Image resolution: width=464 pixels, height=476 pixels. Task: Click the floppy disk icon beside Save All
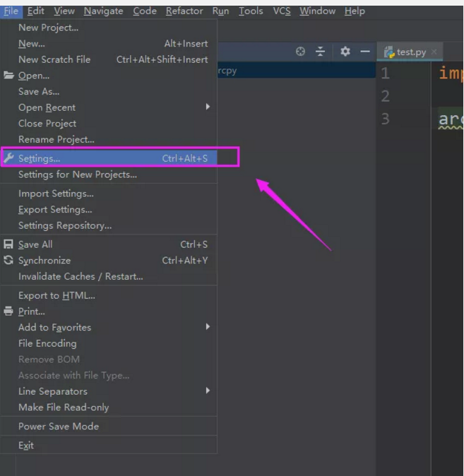pyautogui.click(x=8, y=244)
